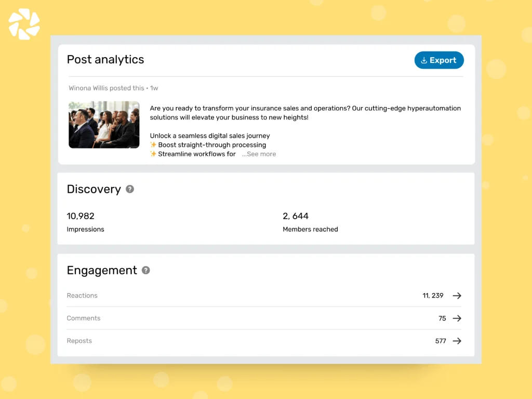
Task: Select the pinwheel logo in the top-left corner
Action: [23, 23]
